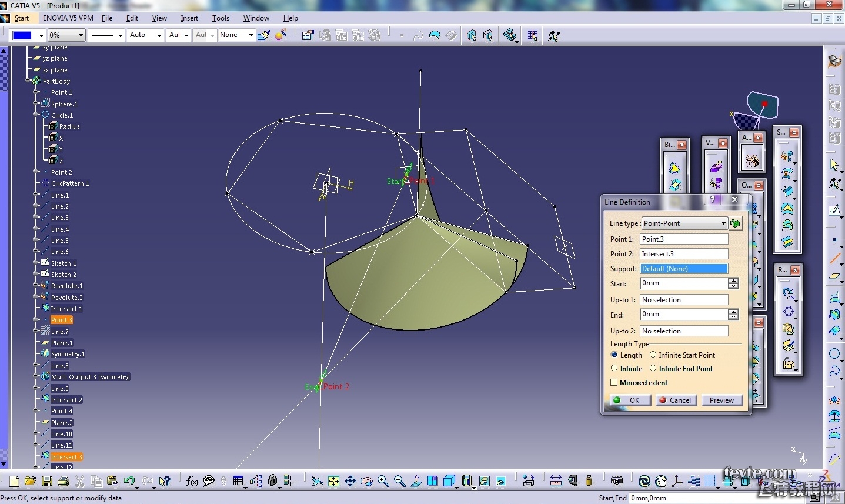
Task: Select the Line tool in right toolbar
Action: tap(834, 258)
